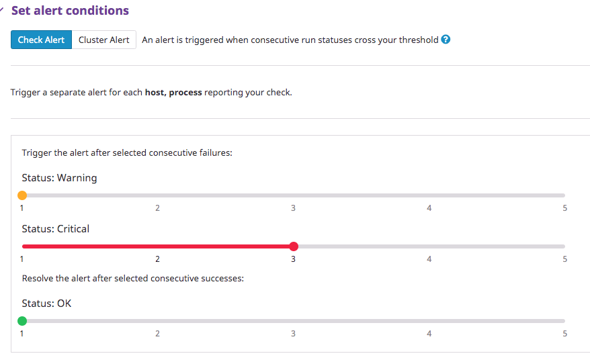Click the green OK slider handle
Screen dimensions: 590x364
[22, 321]
